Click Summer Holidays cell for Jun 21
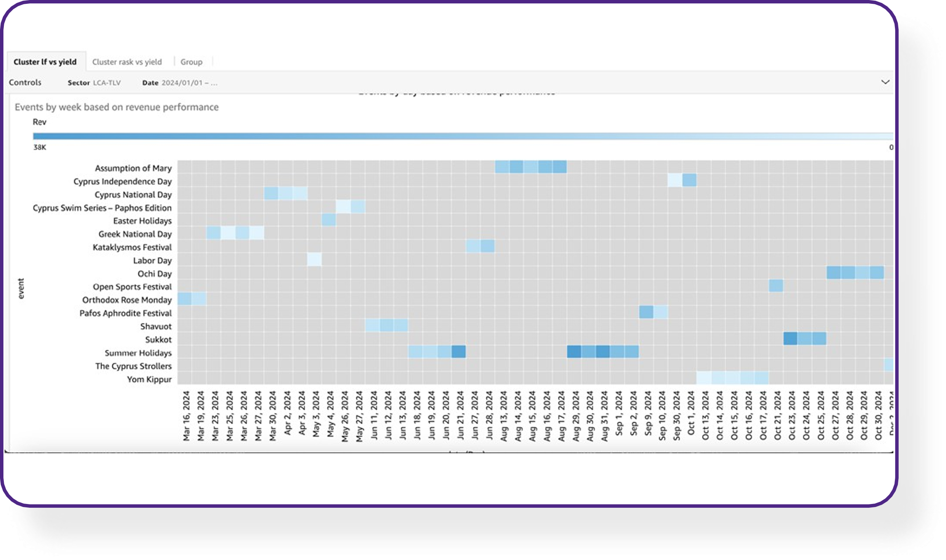946x560 pixels. 459,351
